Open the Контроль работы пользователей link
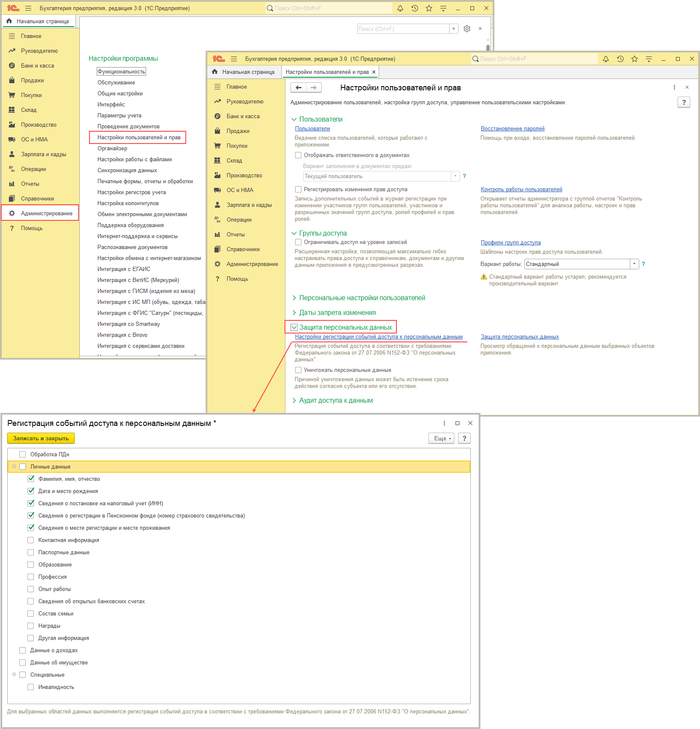This screenshot has height=729, width=700. pyautogui.click(x=521, y=190)
